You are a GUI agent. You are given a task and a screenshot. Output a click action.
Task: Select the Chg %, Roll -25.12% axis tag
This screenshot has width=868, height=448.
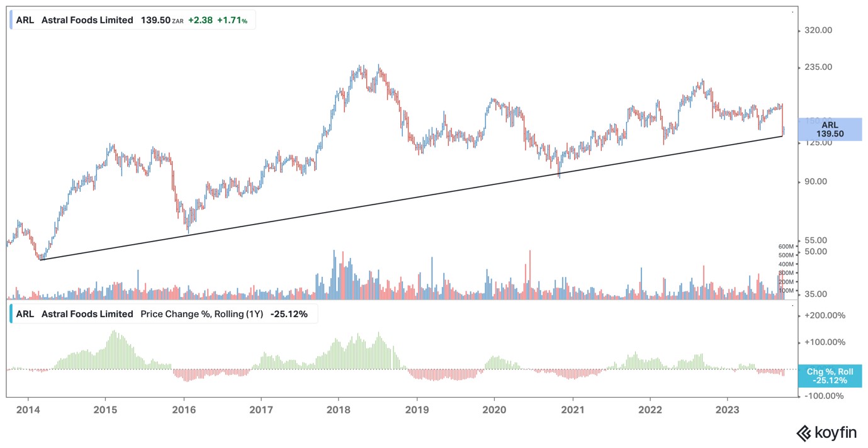830,376
